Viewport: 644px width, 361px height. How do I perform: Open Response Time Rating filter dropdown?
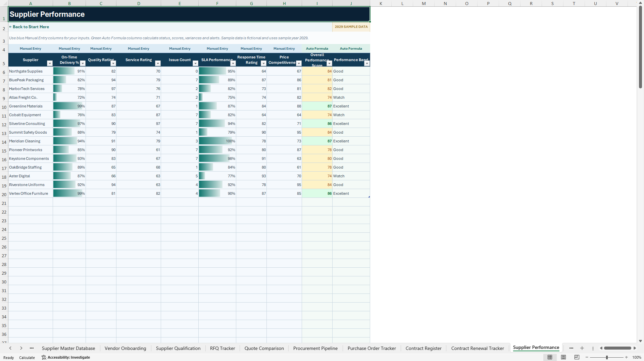pyautogui.click(x=263, y=63)
